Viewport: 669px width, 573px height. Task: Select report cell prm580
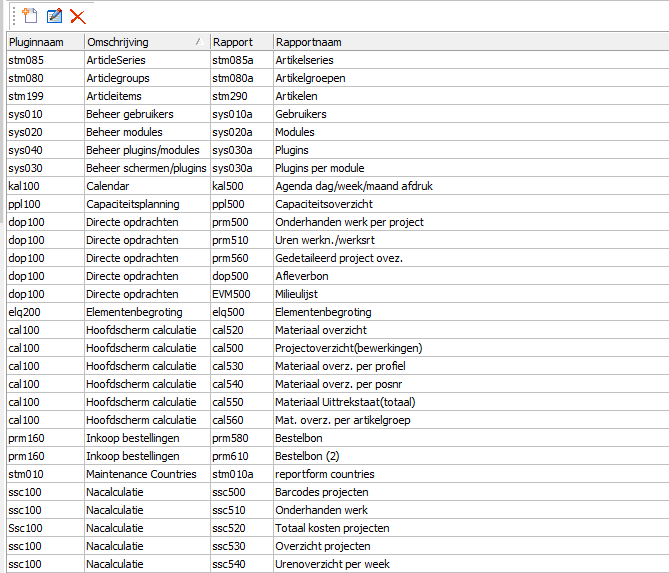pyautogui.click(x=241, y=438)
